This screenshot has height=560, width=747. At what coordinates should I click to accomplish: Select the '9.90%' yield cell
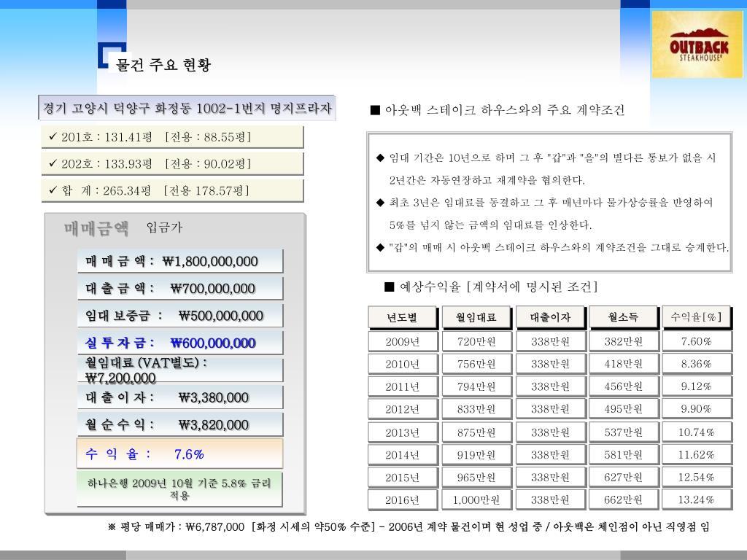[x=697, y=408]
